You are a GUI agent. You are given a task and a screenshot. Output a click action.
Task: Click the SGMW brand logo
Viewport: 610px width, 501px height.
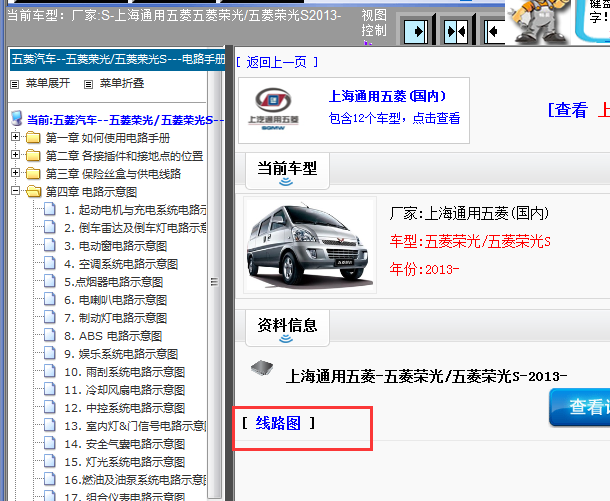pos(273,109)
